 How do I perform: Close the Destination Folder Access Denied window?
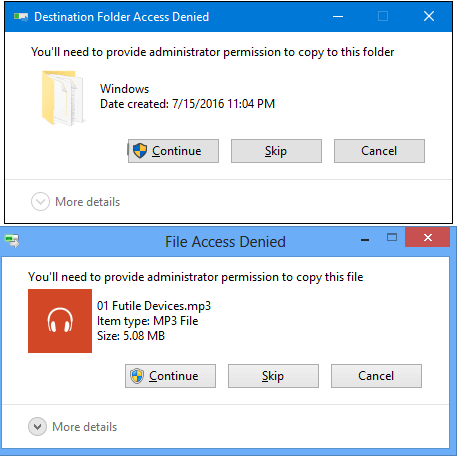(429, 16)
